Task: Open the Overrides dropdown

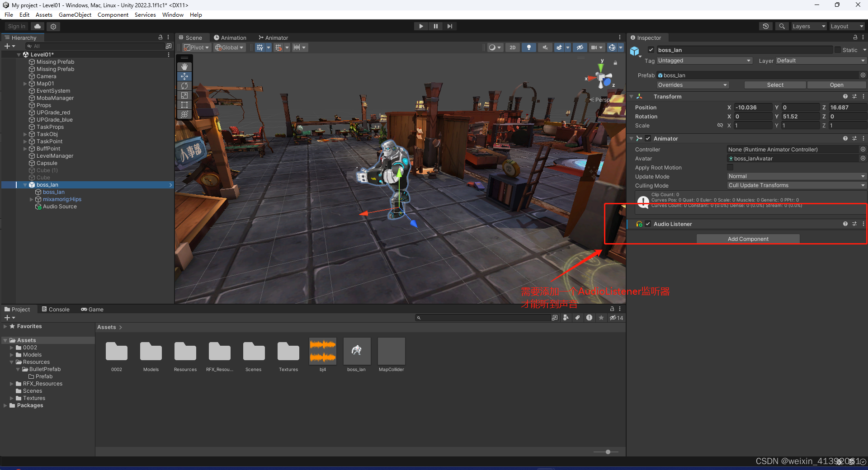Action: tap(693, 85)
